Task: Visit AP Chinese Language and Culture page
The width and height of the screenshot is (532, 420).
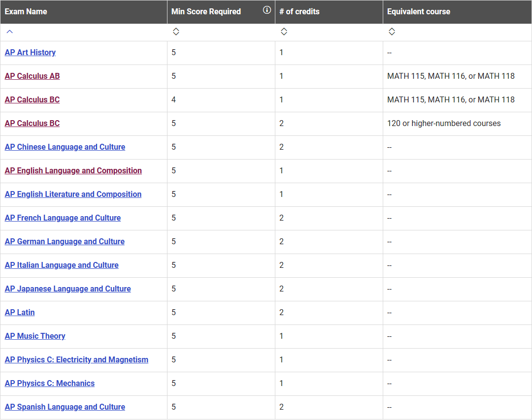Action: click(65, 147)
